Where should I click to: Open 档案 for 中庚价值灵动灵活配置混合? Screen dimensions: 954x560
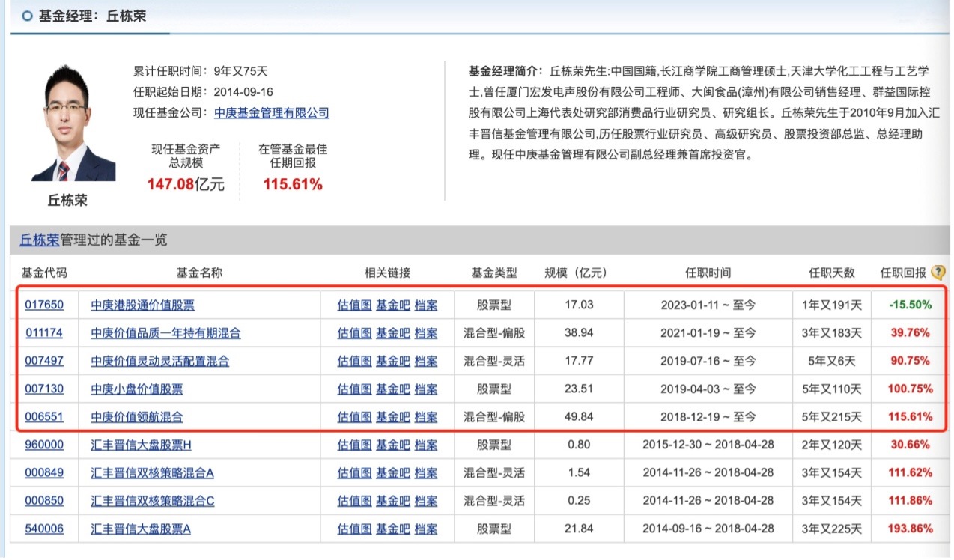pyautogui.click(x=425, y=361)
